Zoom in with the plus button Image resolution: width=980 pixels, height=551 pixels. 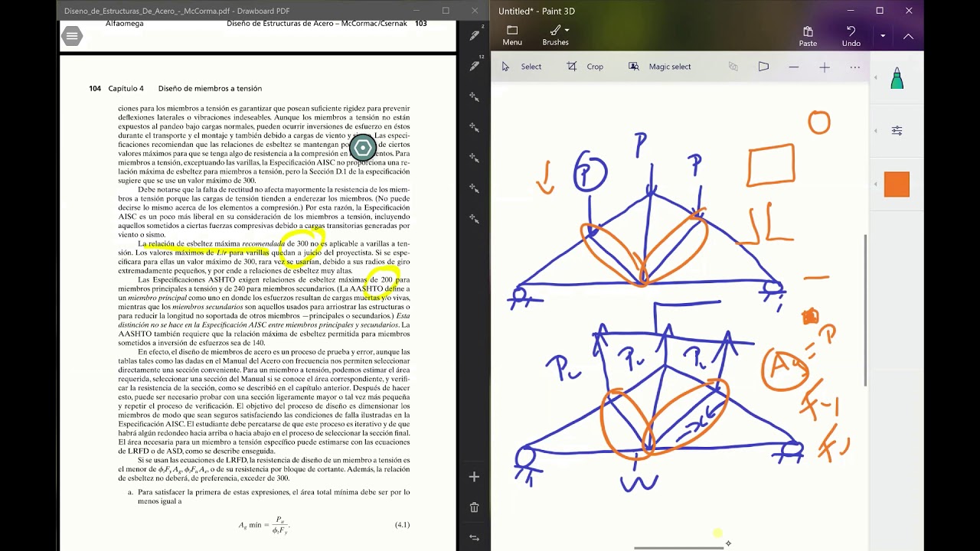click(825, 67)
